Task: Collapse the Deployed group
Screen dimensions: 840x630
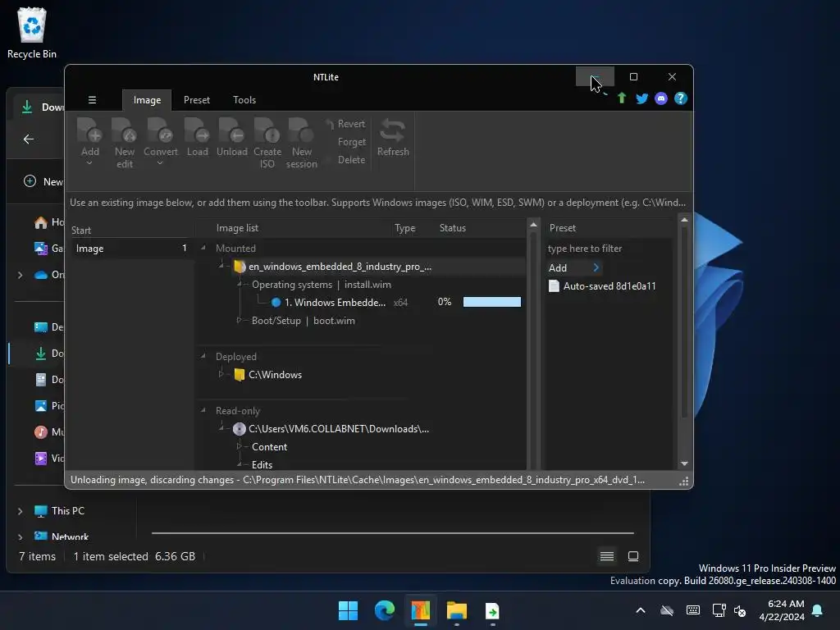Action: 203,356
